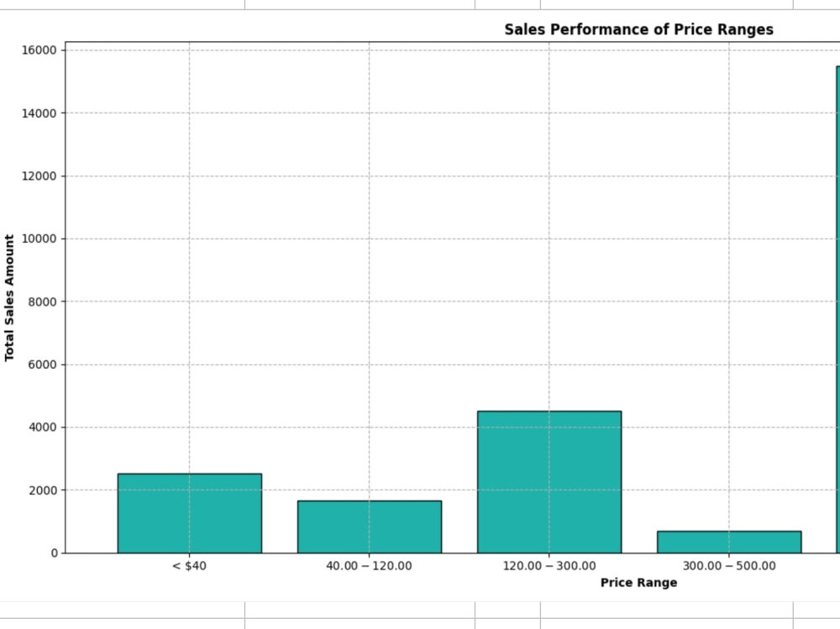This screenshot has width=840, height=629.
Task: Click the chart title 'Sales Performance of Price Ranges'
Action: (638, 29)
